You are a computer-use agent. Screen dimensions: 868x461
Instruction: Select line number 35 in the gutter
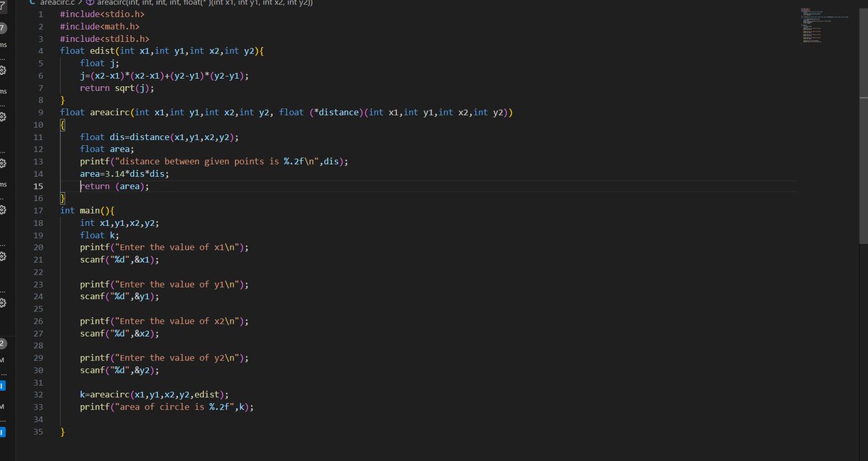tap(39, 431)
